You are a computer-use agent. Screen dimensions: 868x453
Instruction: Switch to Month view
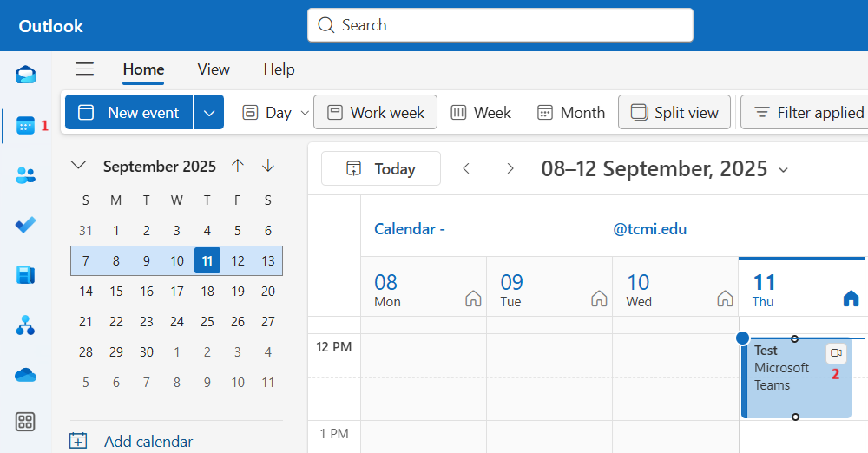pos(570,113)
